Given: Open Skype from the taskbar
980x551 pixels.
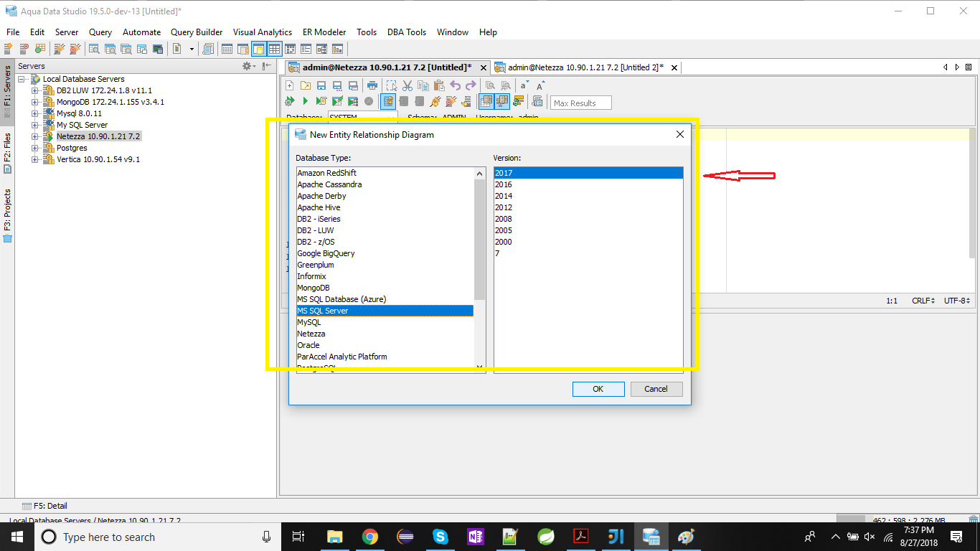Looking at the screenshot, I should 440,536.
